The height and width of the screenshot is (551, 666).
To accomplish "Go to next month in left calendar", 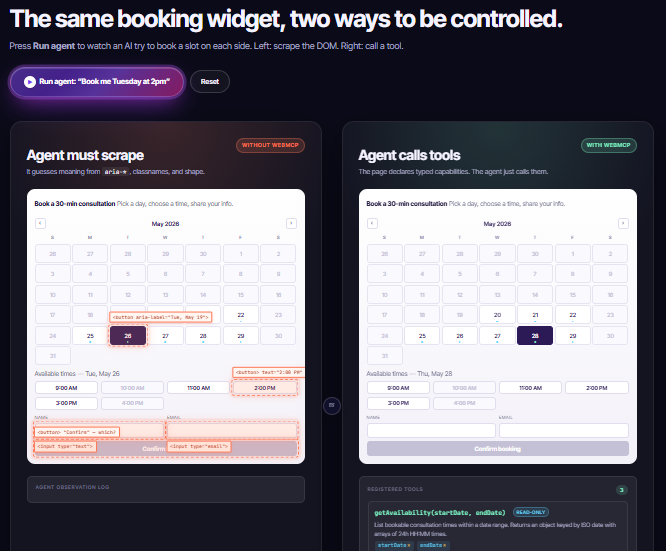I will (x=291, y=223).
